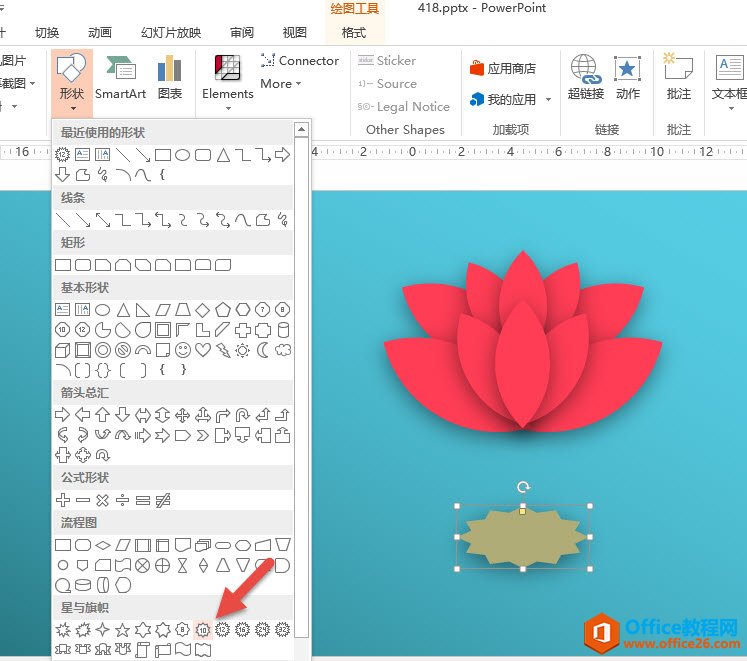Select the crescent moon shape
This screenshot has width=747, height=661.
(263, 350)
